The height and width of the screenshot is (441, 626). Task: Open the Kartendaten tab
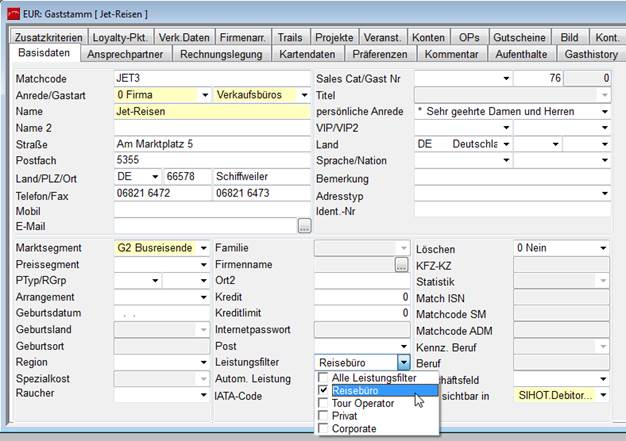pos(307,54)
